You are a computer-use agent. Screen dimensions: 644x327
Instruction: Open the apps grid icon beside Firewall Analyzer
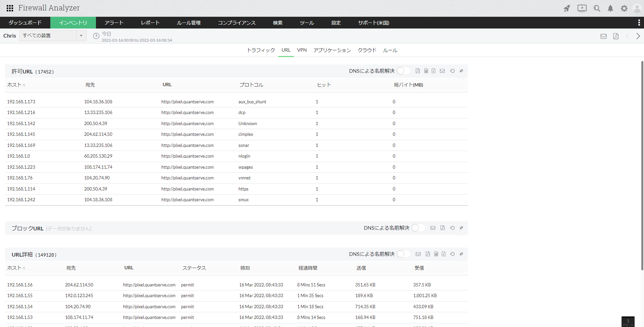tap(10, 8)
